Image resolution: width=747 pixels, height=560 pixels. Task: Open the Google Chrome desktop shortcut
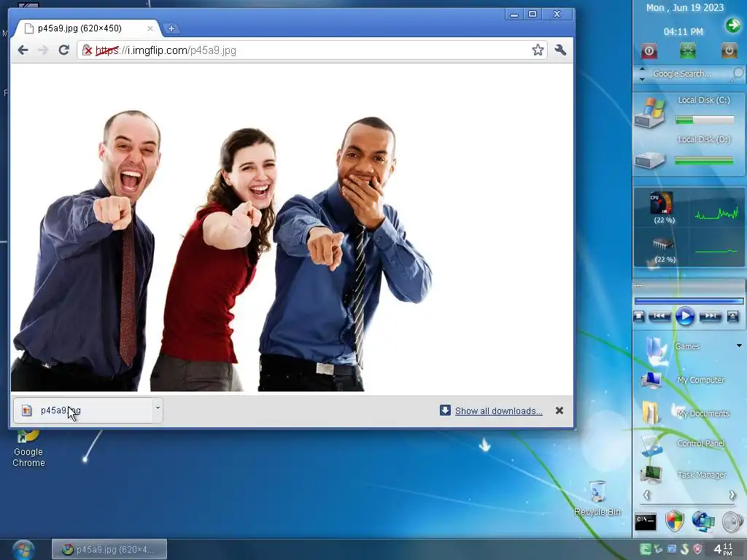coord(28,448)
